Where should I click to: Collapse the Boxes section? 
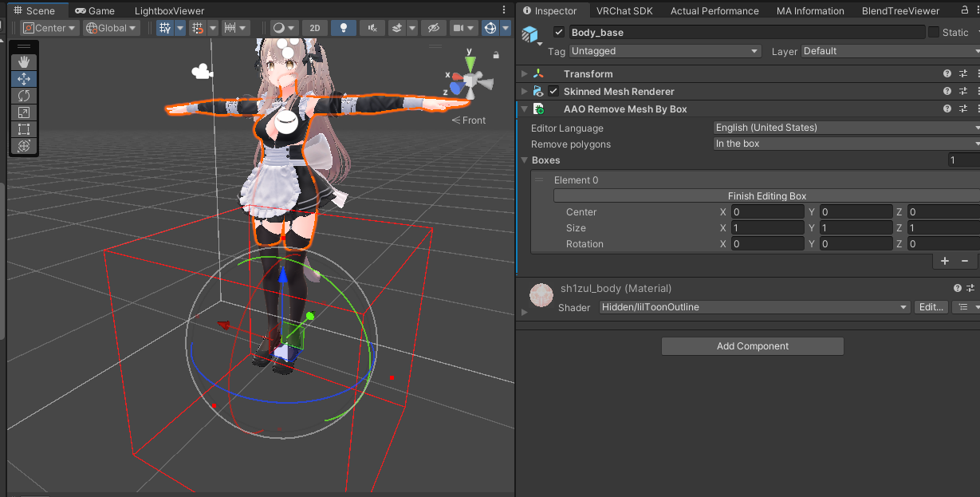524,160
